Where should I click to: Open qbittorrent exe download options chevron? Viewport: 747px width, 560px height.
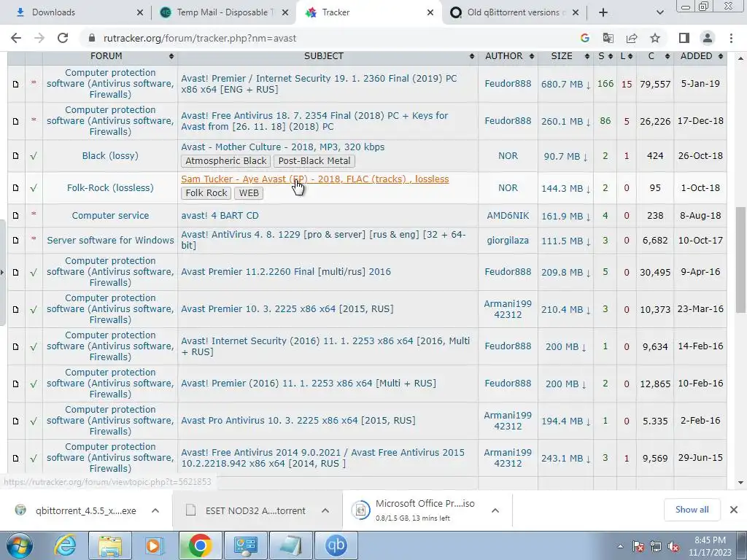[x=155, y=510]
